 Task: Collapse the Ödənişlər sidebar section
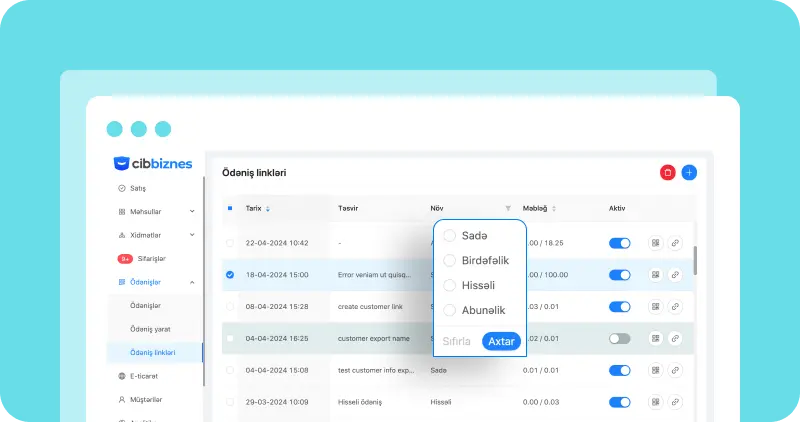[x=191, y=283]
